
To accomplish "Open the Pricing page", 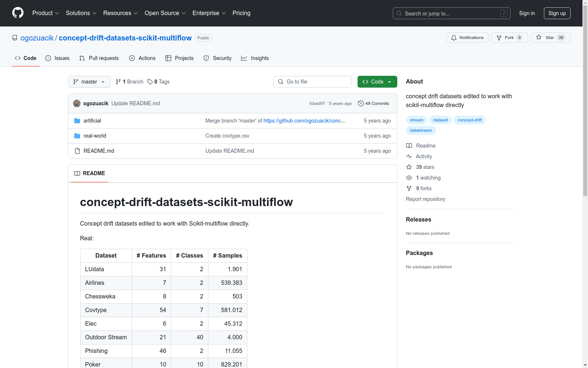I will click(x=241, y=13).
